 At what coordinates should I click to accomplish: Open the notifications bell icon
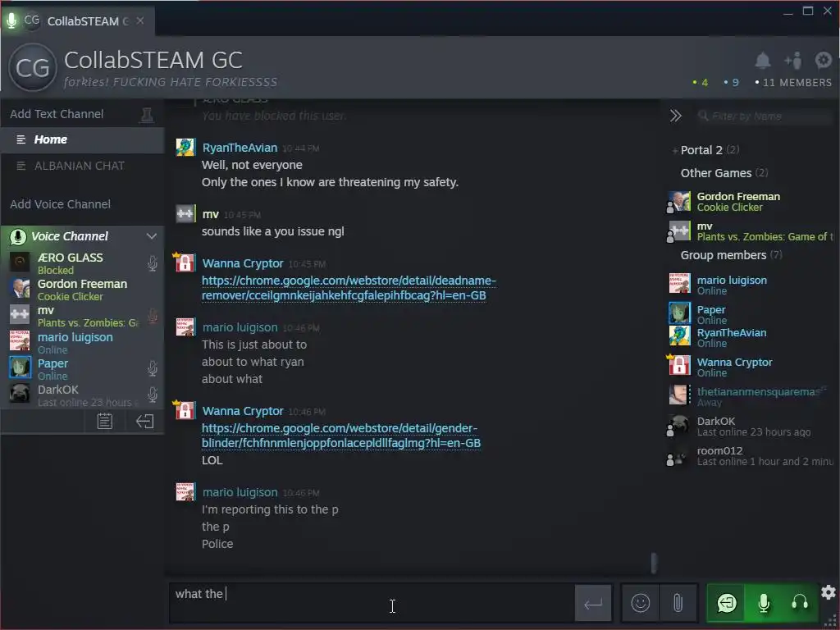pos(763,61)
